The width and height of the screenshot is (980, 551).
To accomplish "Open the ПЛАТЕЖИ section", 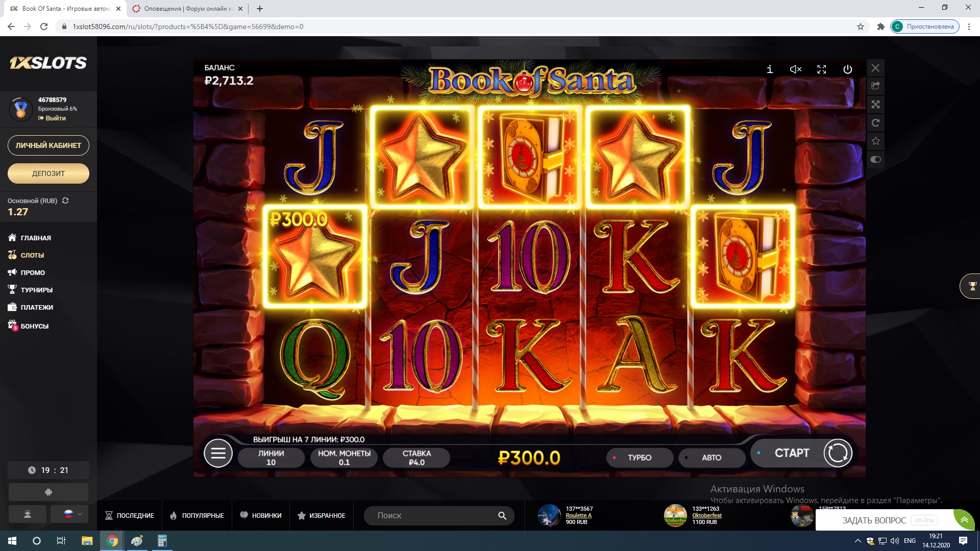I will (30, 307).
